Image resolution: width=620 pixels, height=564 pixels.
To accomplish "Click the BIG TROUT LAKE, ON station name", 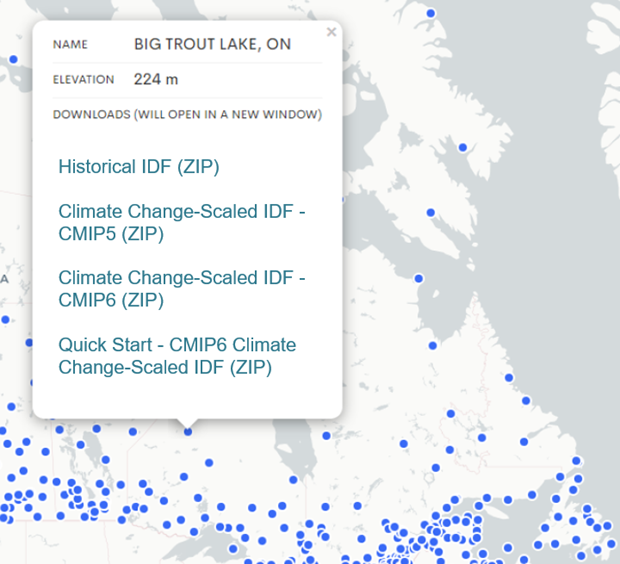I will pyautogui.click(x=213, y=44).
